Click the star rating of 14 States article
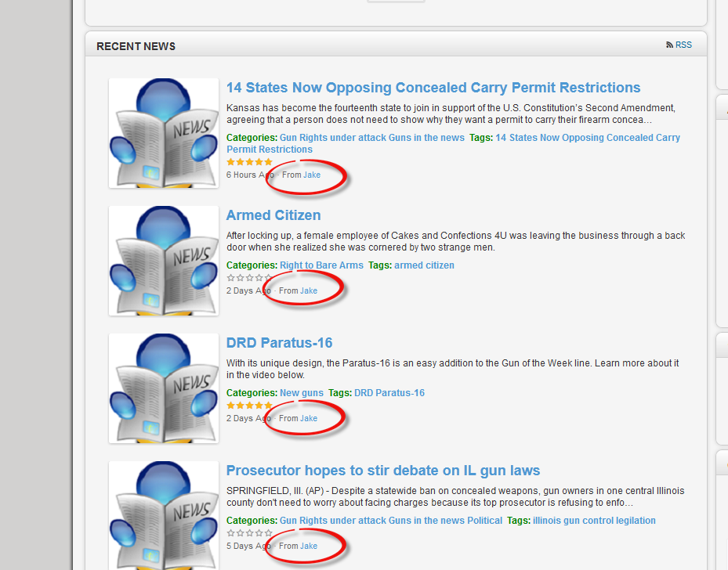Viewport: 728px width, 570px height. [249, 162]
